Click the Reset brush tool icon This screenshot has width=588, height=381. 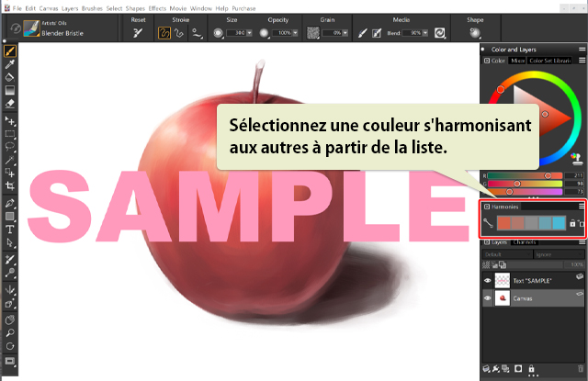pyautogui.click(x=138, y=33)
